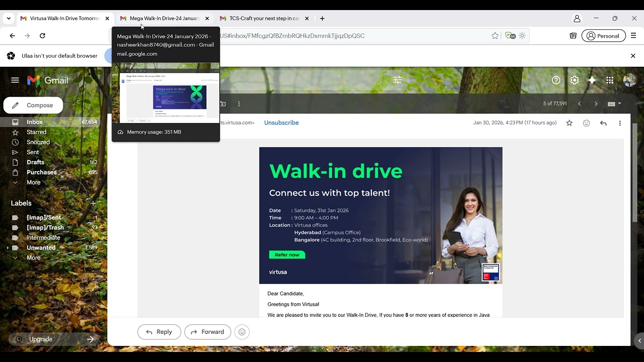Screen dimensions: 644x362
Task: Click the Compose button
Action: [x=33, y=105]
